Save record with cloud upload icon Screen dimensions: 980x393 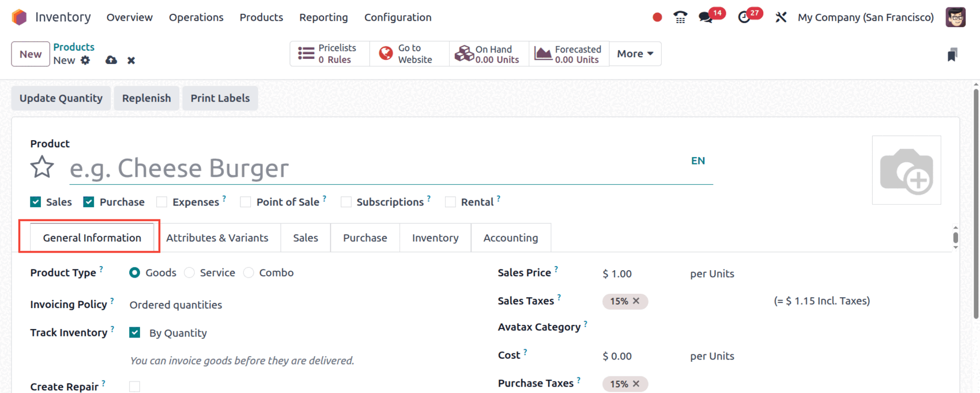click(x=111, y=61)
